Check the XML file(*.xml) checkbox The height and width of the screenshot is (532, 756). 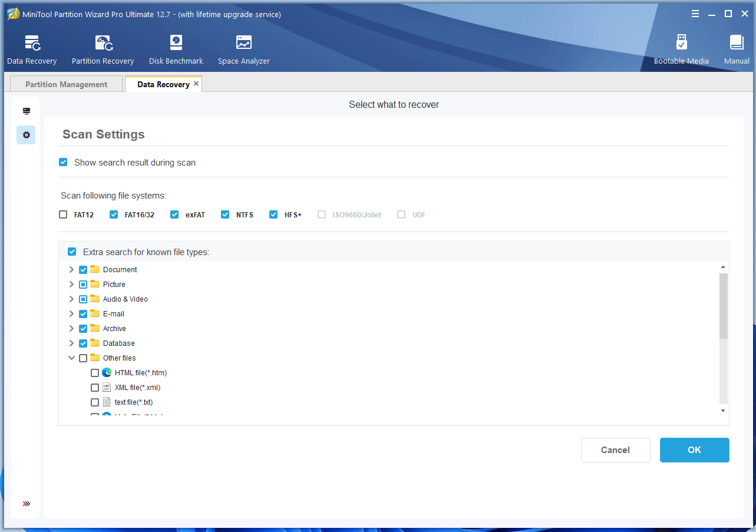coord(95,387)
